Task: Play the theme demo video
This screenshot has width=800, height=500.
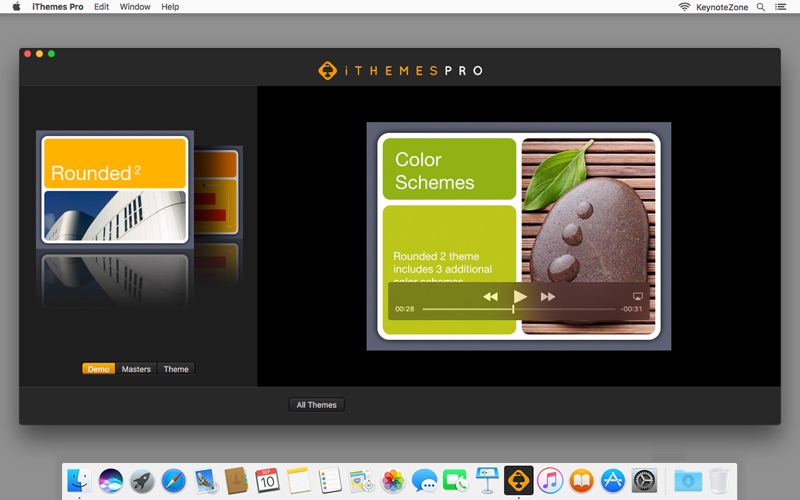Action: (520, 296)
